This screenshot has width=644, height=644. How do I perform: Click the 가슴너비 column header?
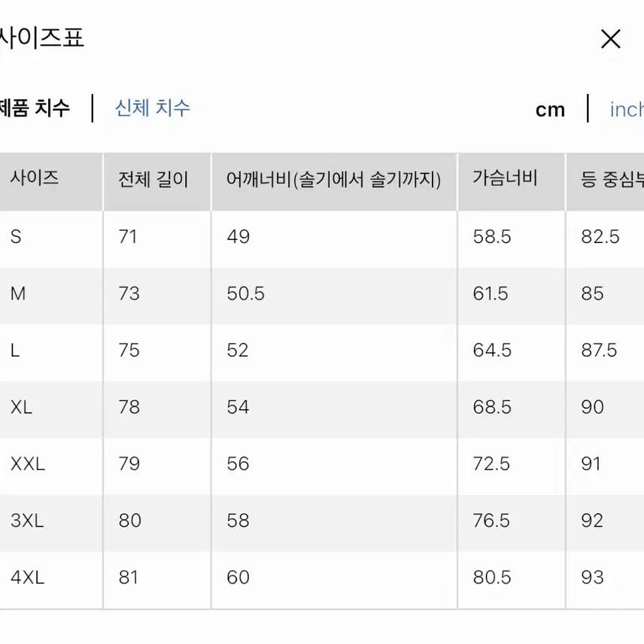(505, 179)
